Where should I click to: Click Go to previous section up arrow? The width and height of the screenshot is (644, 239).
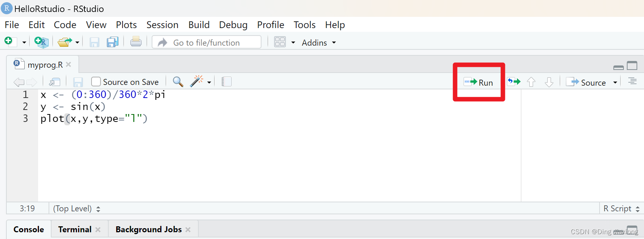[x=531, y=82]
